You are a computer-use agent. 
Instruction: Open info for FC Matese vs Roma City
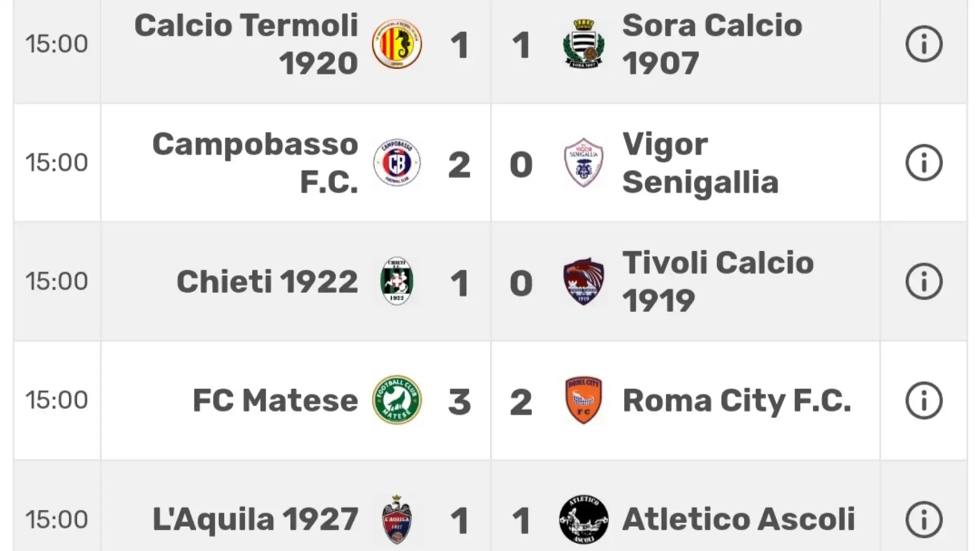point(924,400)
